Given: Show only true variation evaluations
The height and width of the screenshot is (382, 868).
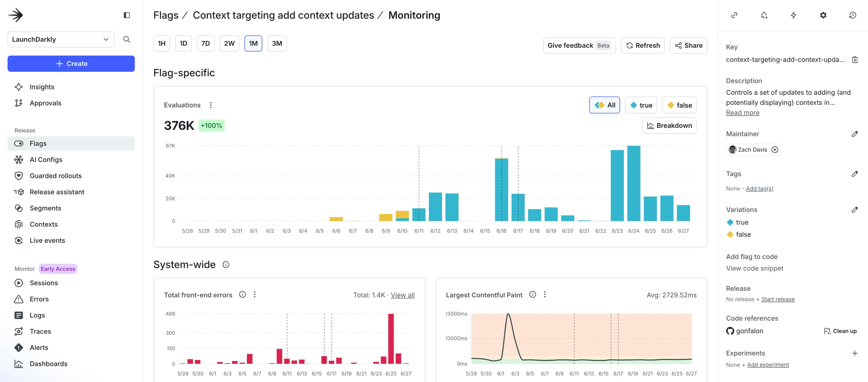Looking at the screenshot, I should tap(641, 105).
